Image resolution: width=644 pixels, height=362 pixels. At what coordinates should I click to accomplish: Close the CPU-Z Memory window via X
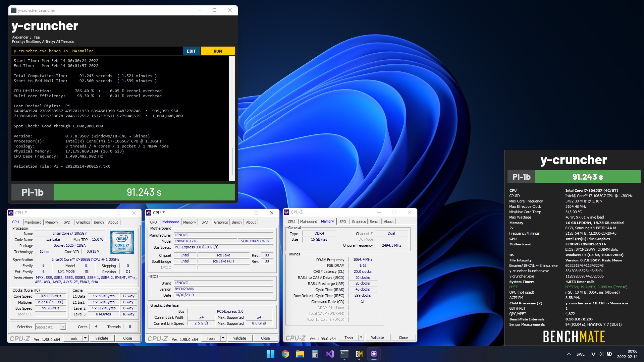coord(409,212)
